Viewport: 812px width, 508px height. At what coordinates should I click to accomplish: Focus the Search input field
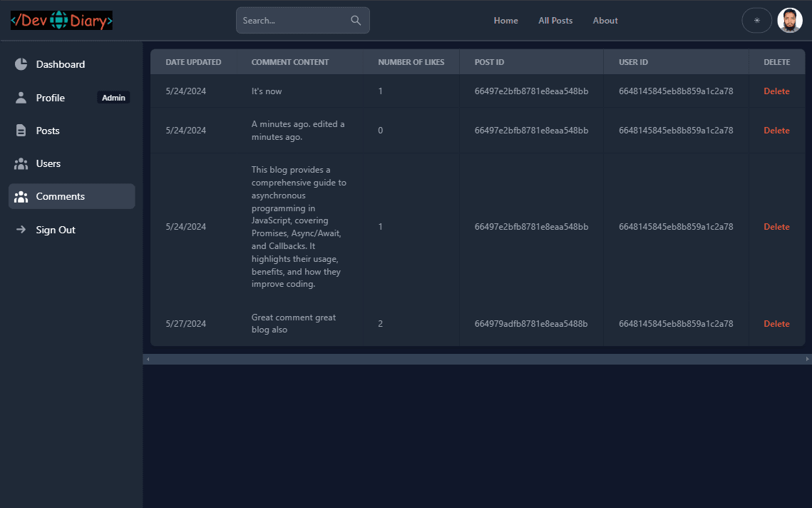pos(294,21)
